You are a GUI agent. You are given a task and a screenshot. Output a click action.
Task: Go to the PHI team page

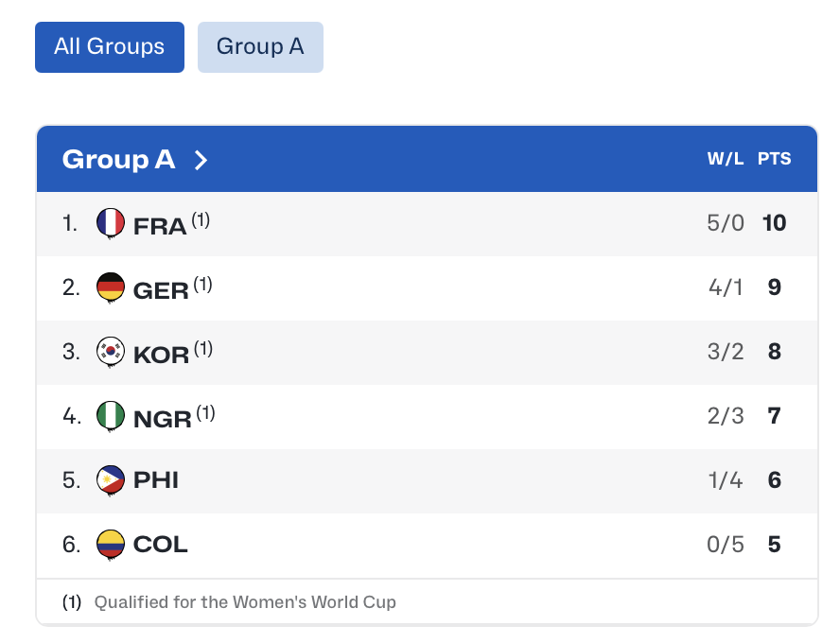point(156,480)
